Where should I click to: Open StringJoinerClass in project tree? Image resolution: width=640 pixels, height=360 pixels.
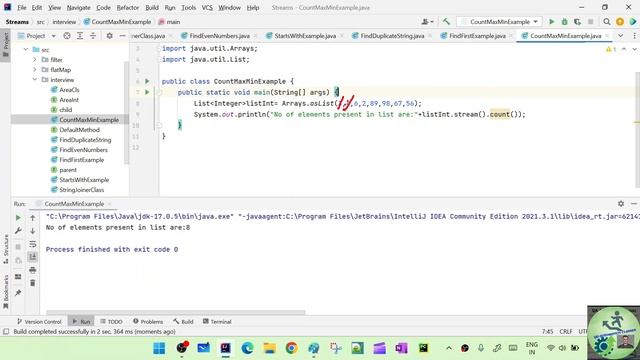[x=82, y=190]
